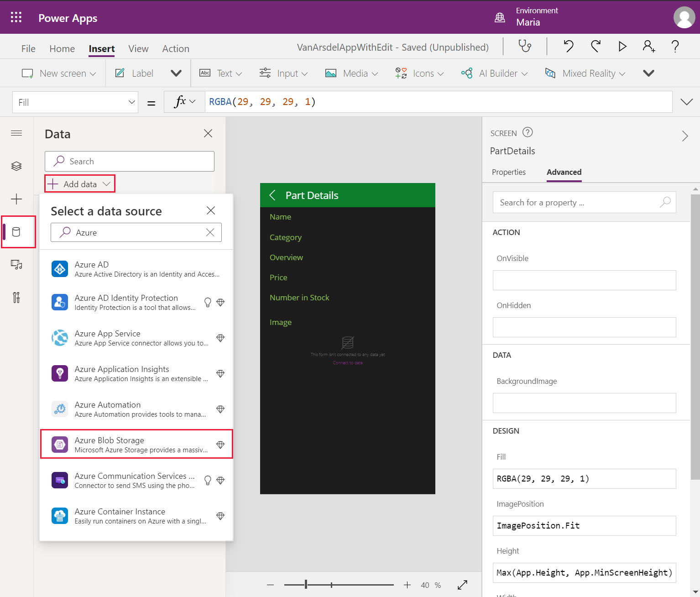Screen dimensions: 700x597
Task: Close the Select a data source popup
Action: click(211, 210)
